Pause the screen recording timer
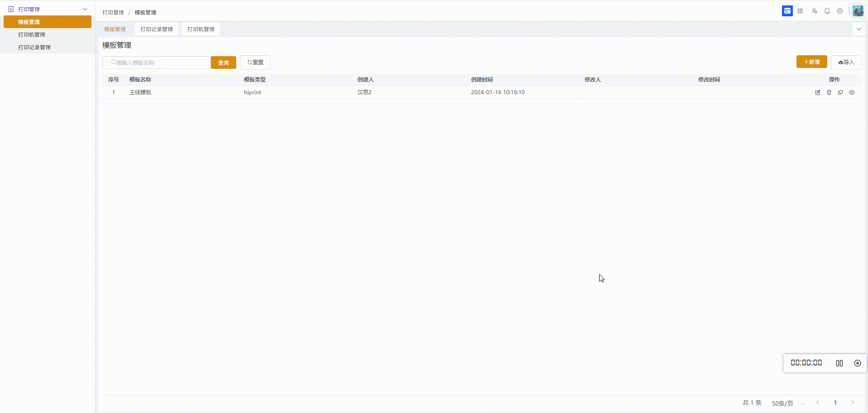This screenshot has width=868, height=413. (x=839, y=363)
